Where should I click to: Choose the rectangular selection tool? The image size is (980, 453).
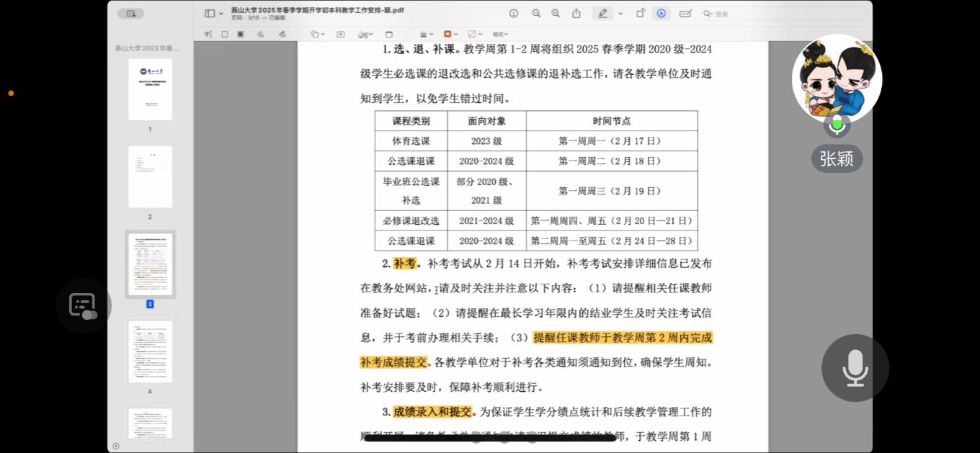tap(225, 34)
